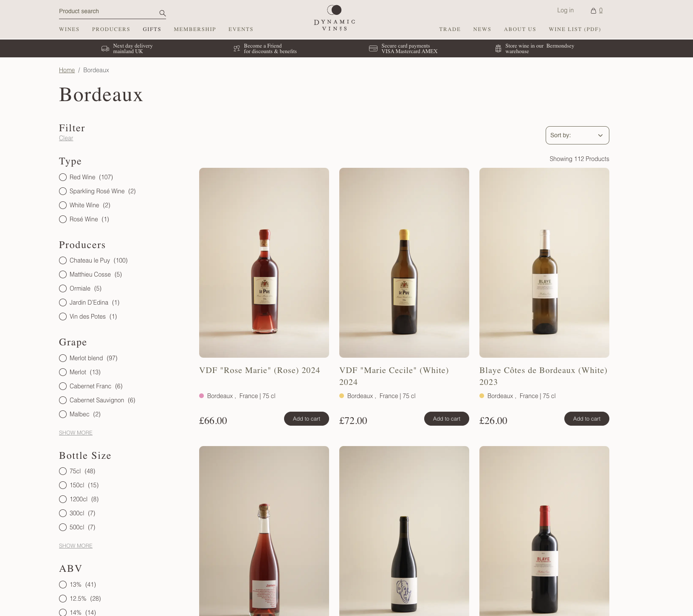Clear all applied filters
Viewport: 693px width, 616px height.
tap(66, 138)
